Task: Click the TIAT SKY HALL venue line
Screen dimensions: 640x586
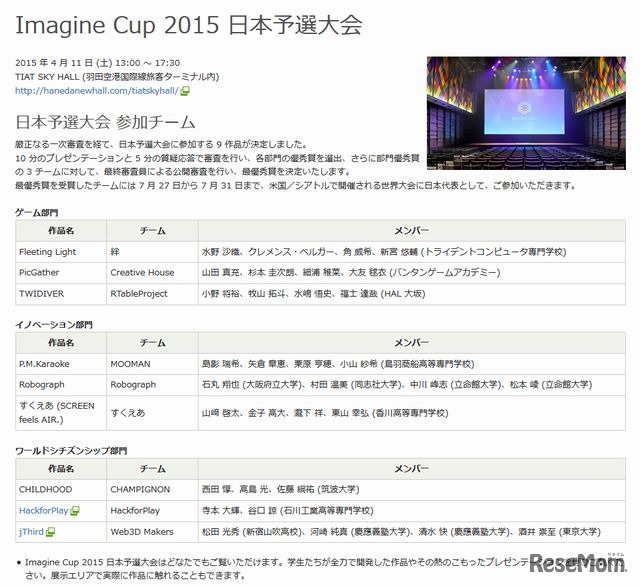Action: [x=117, y=77]
